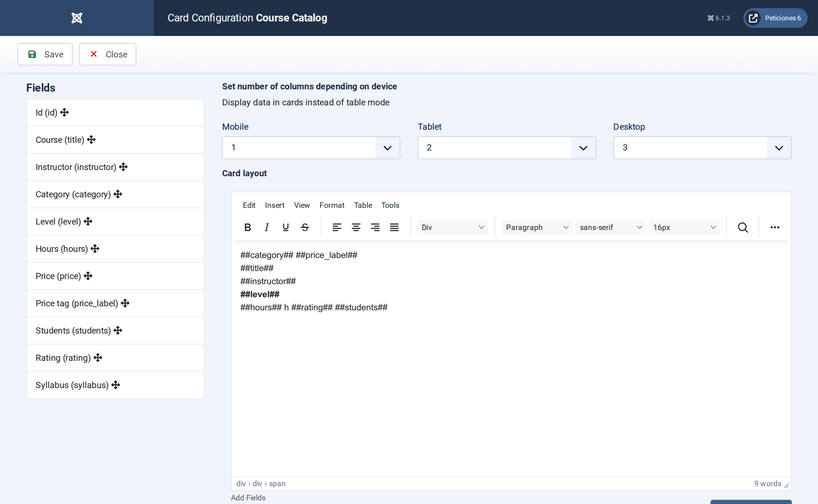Image resolution: width=818 pixels, height=504 pixels.
Task: Open the Peticiones 6 site link
Action: pos(775,18)
